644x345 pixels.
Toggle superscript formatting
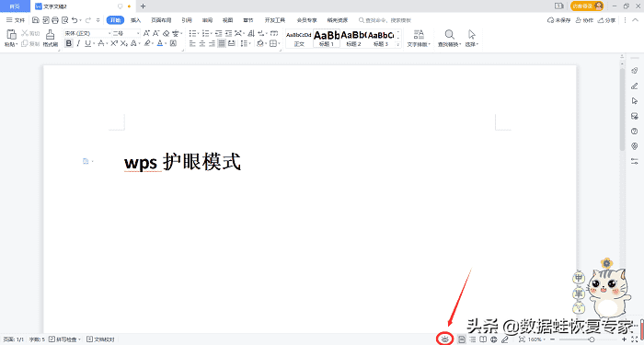point(114,43)
